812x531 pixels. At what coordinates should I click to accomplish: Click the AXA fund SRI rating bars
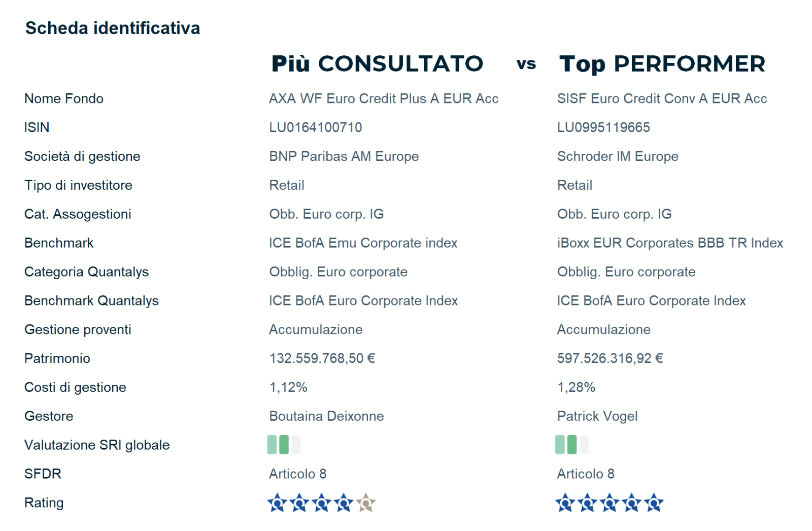tap(284, 445)
